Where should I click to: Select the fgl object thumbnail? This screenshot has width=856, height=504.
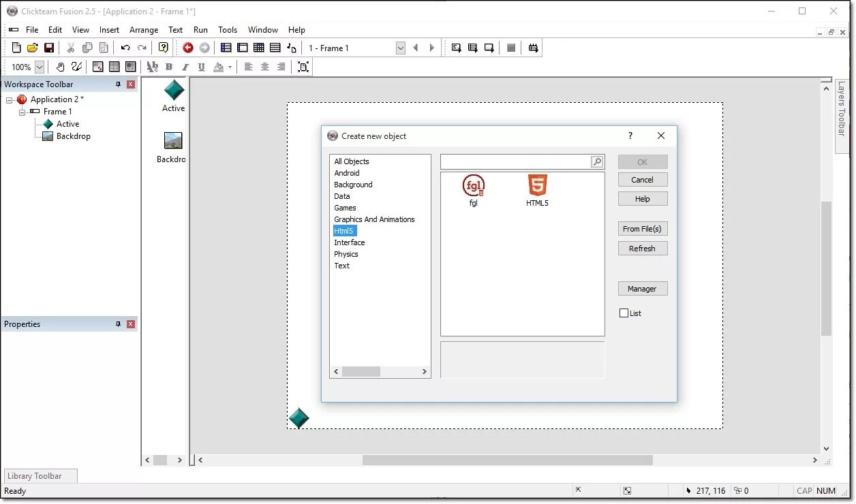click(474, 191)
